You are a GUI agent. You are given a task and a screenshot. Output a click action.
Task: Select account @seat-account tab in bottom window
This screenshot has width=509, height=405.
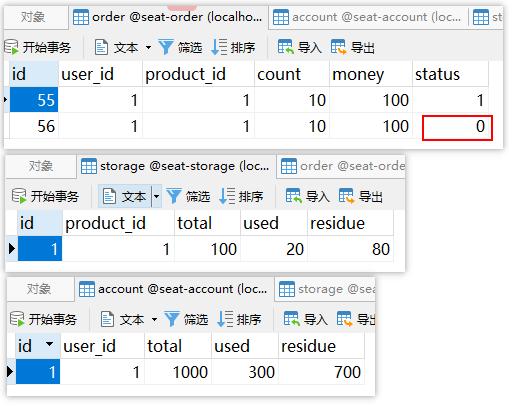pyautogui.click(x=174, y=289)
